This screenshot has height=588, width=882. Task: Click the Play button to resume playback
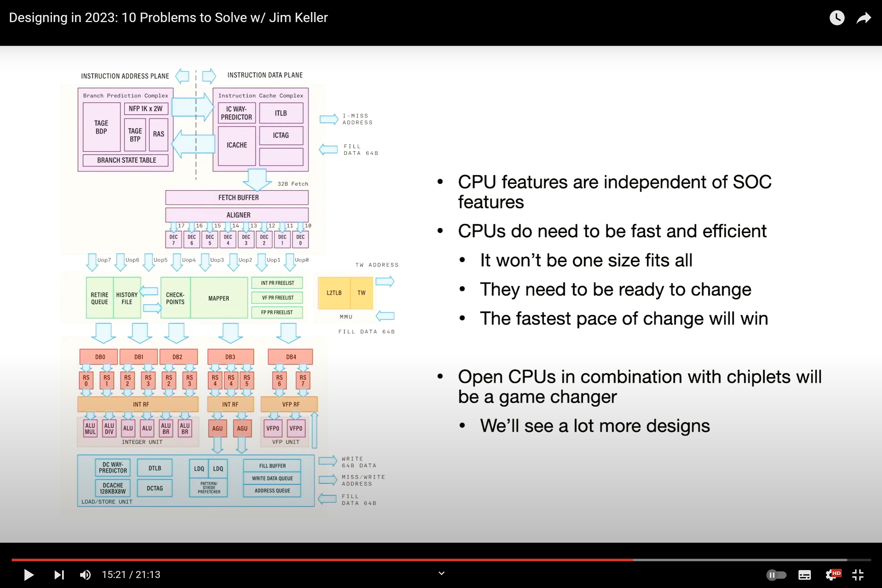[28, 575]
